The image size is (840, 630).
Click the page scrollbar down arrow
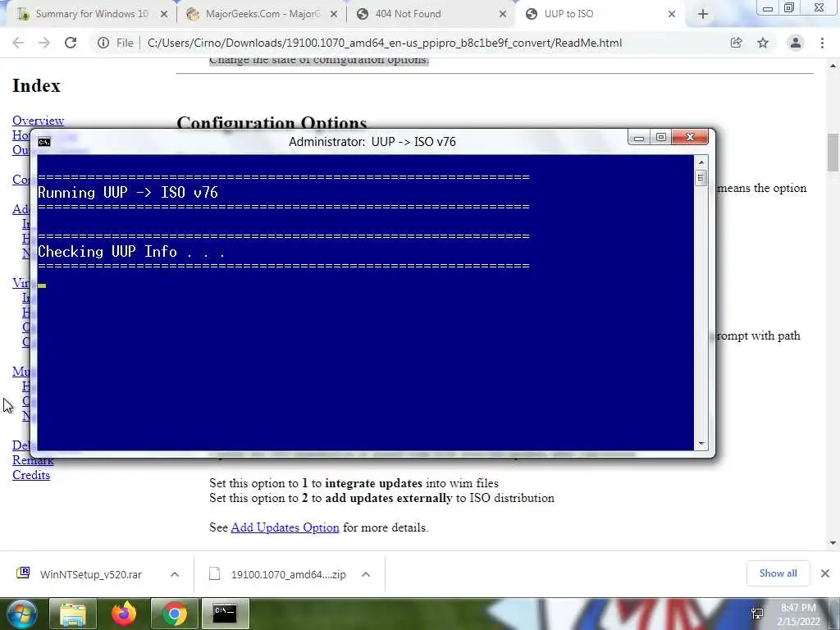833,543
